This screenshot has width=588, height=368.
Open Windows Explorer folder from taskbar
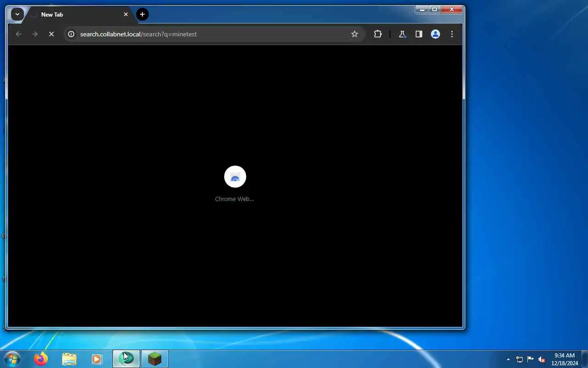(x=69, y=359)
